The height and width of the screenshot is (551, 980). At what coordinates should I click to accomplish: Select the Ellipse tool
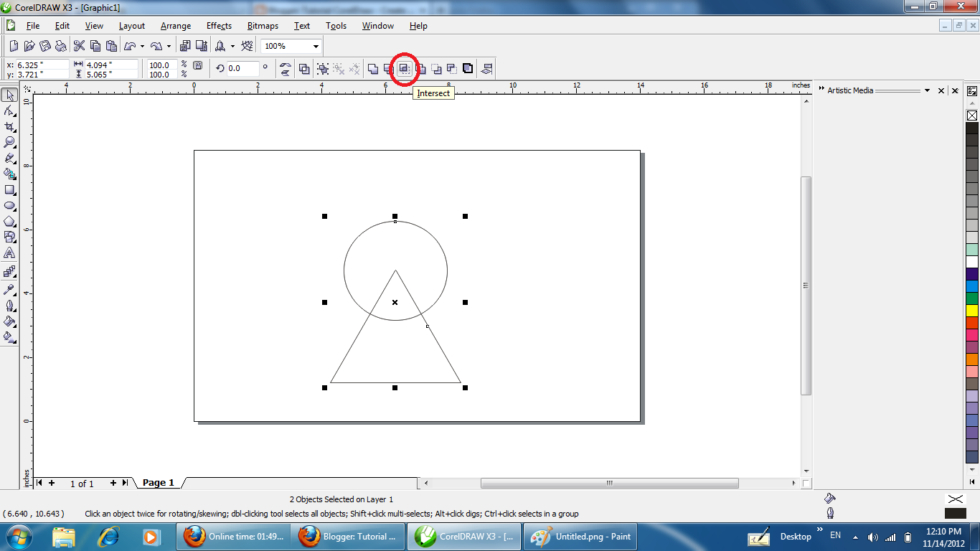[x=9, y=206]
